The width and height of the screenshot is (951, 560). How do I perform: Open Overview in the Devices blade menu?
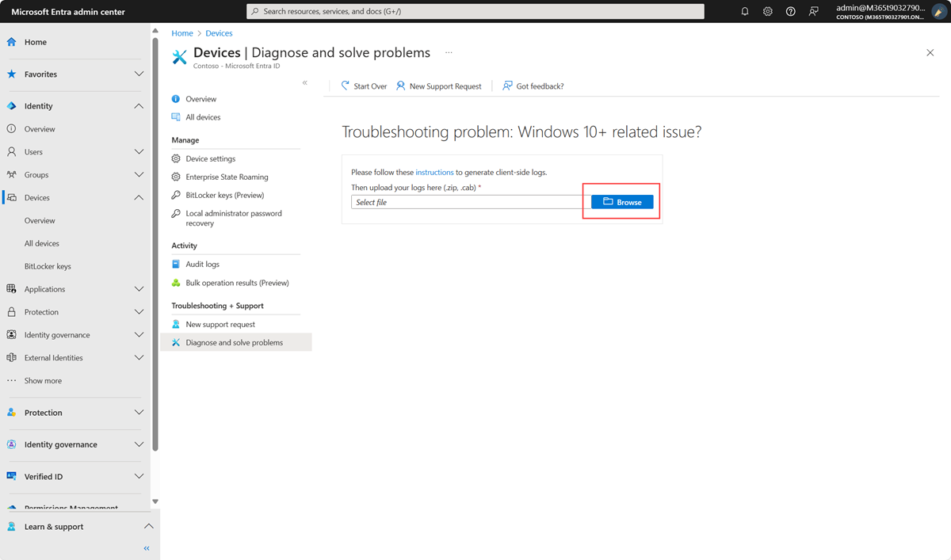click(x=201, y=99)
